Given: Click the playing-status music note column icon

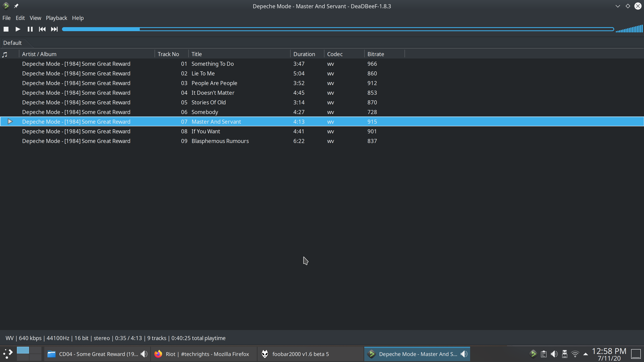Looking at the screenshot, I should tap(5, 54).
